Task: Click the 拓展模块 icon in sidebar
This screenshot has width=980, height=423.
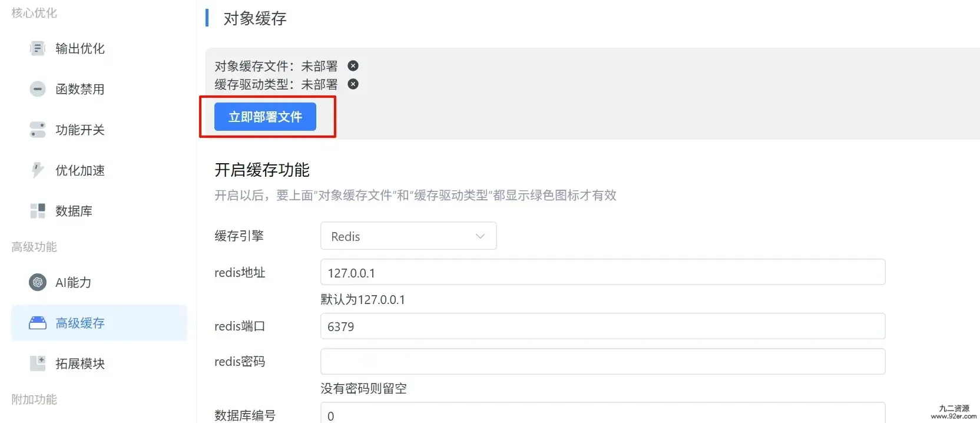Action: pos(38,363)
